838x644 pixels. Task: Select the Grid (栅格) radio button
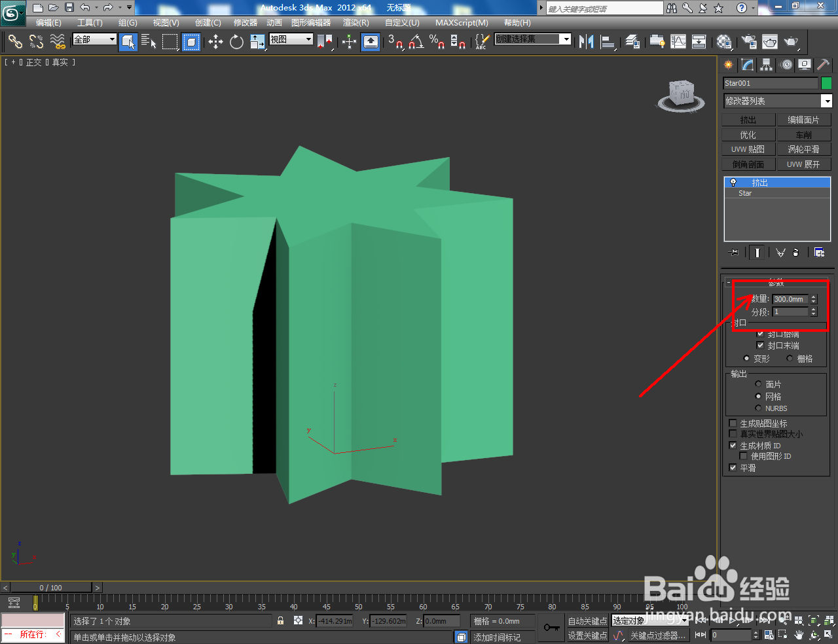coord(790,358)
